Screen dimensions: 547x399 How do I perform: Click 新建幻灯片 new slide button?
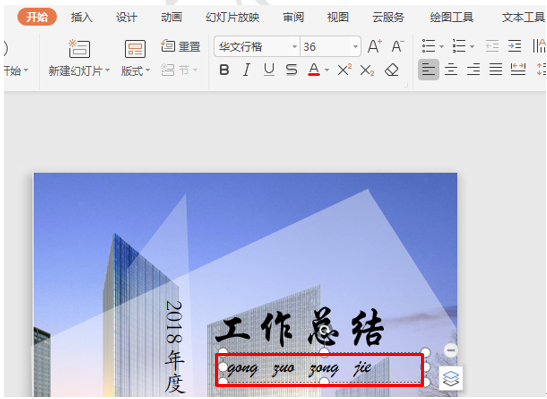pos(79,58)
